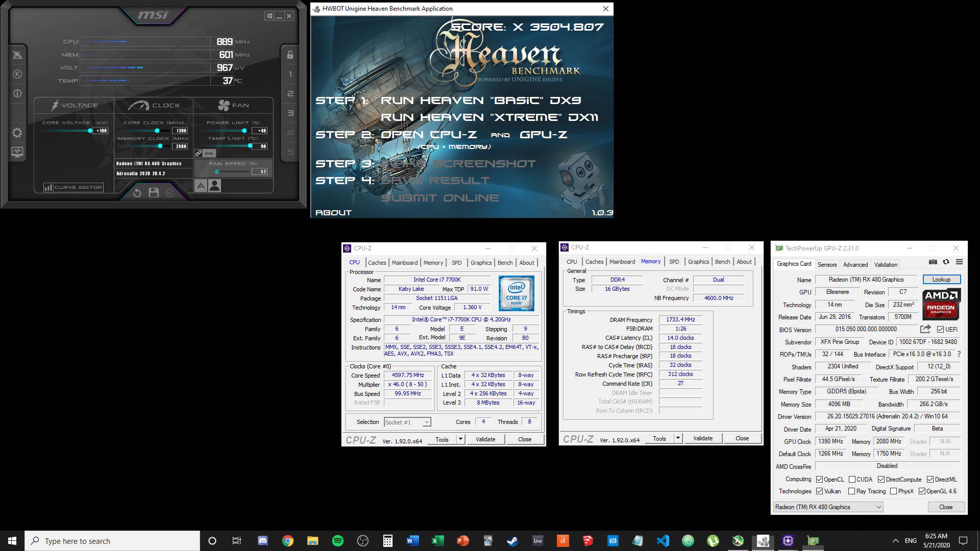The image size is (980, 551).
Task: Select Afterburner profile slot 2
Action: click(290, 94)
